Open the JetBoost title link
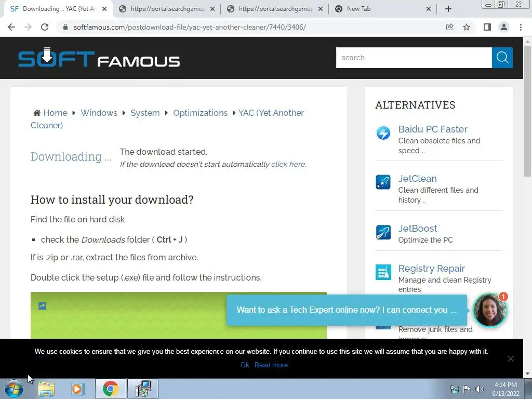532x399 pixels. (418, 229)
